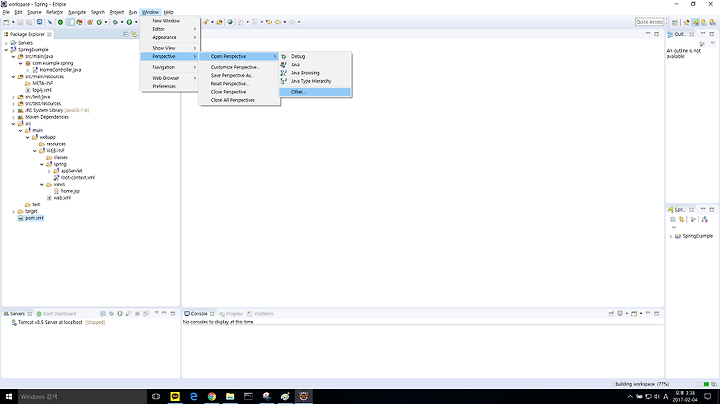Click the Windows Start button
This screenshot has height=404, width=720.
pos(9,396)
